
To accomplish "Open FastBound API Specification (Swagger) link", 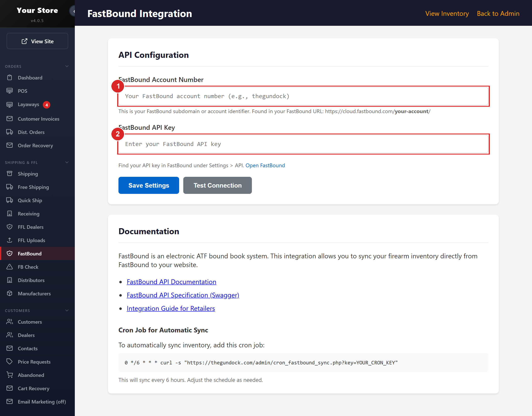I will (x=183, y=295).
